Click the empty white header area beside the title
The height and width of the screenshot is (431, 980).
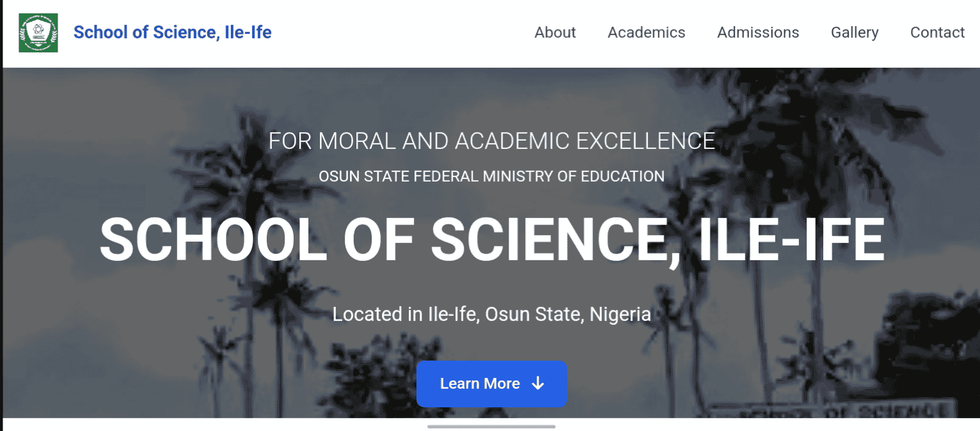point(397,33)
